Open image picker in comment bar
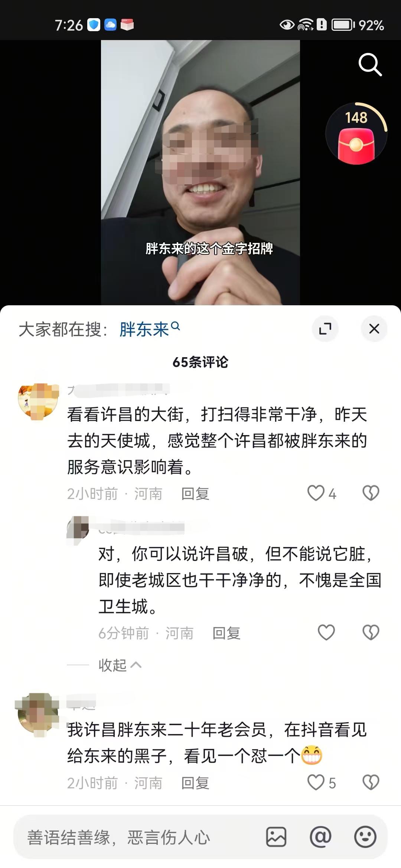The width and height of the screenshot is (401, 868). pos(276,837)
